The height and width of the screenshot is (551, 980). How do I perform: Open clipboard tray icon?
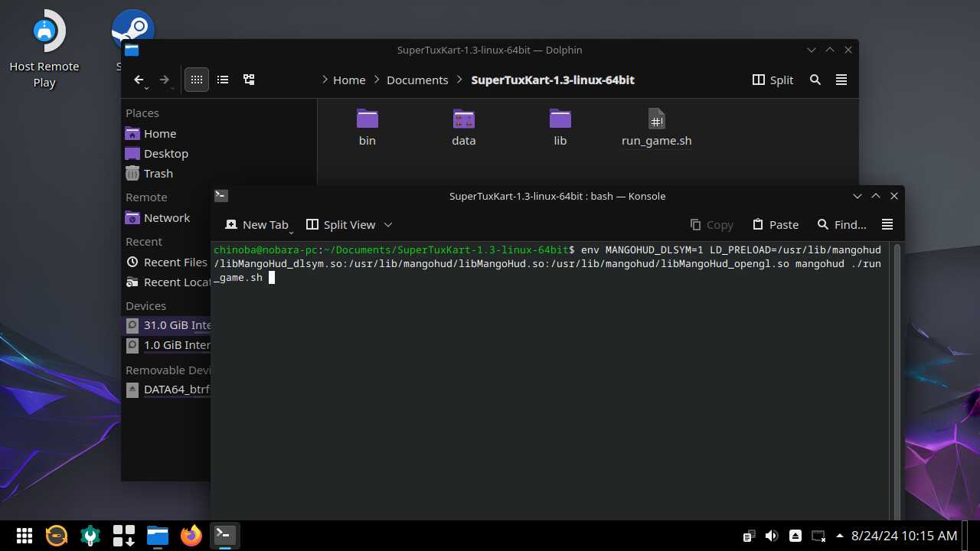749,536
